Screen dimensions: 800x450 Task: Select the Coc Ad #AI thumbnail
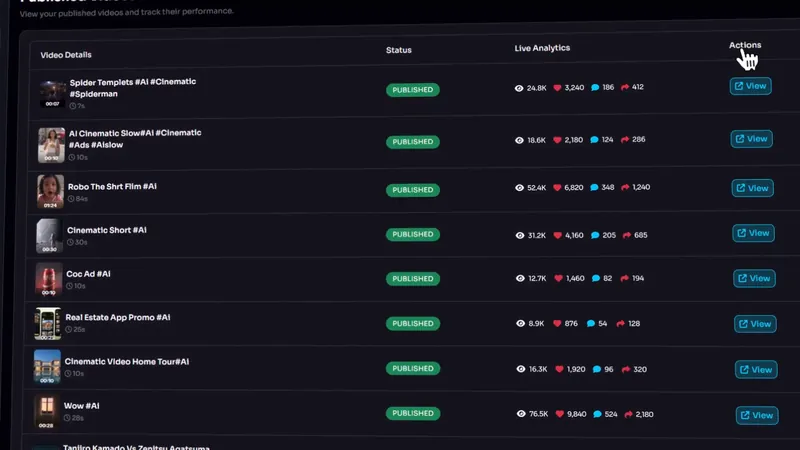click(x=49, y=279)
